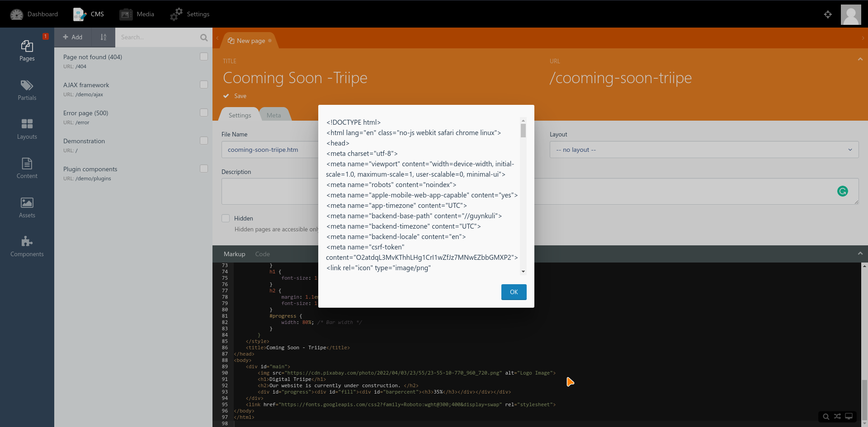
Task: Click the dialog scrollbar down arrow
Action: [x=523, y=272]
